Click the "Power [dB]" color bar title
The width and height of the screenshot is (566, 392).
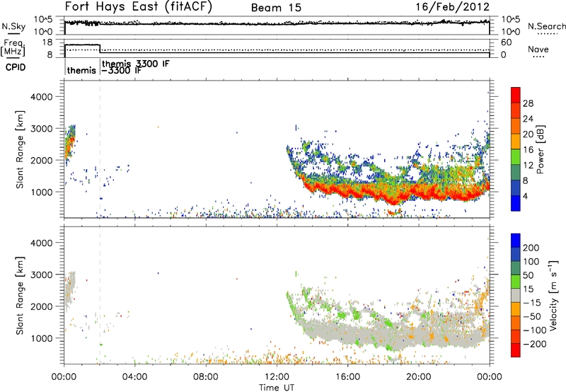[x=540, y=149]
